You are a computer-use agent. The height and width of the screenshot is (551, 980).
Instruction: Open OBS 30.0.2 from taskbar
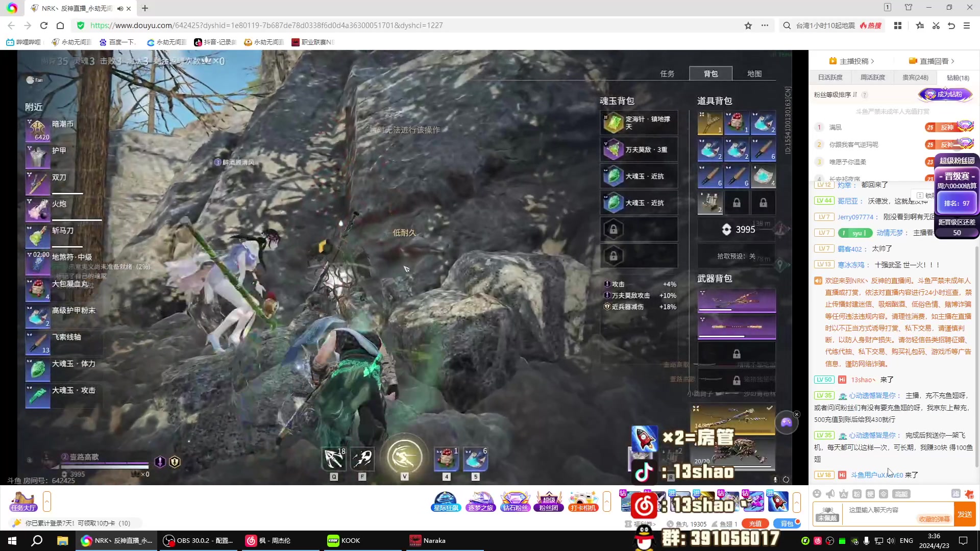pyautogui.click(x=198, y=541)
